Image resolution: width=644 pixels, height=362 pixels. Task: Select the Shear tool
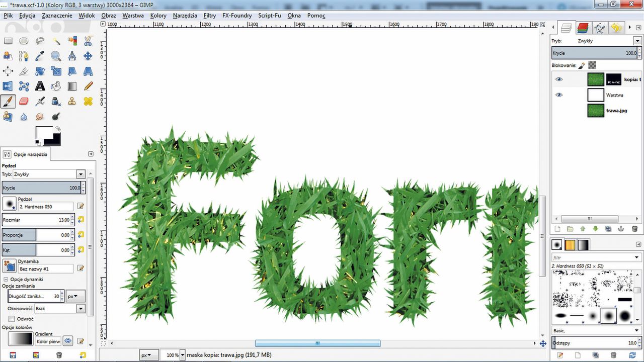72,71
